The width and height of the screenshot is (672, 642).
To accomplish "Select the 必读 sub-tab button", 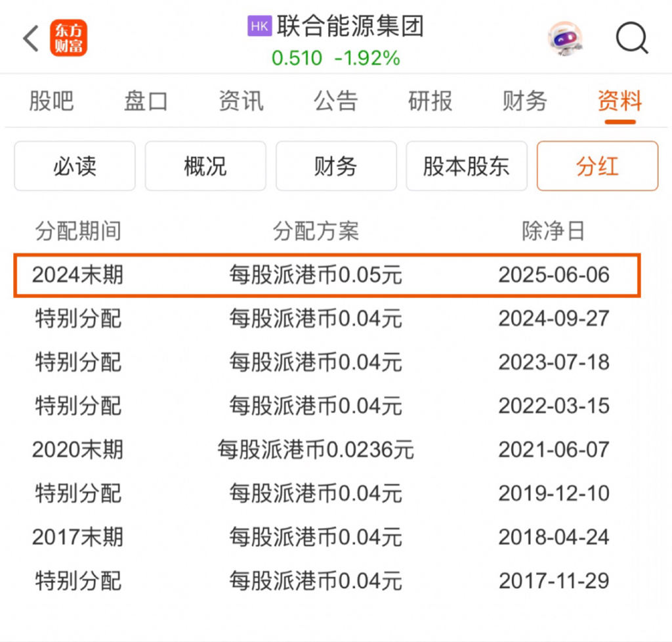I will pyautogui.click(x=75, y=166).
